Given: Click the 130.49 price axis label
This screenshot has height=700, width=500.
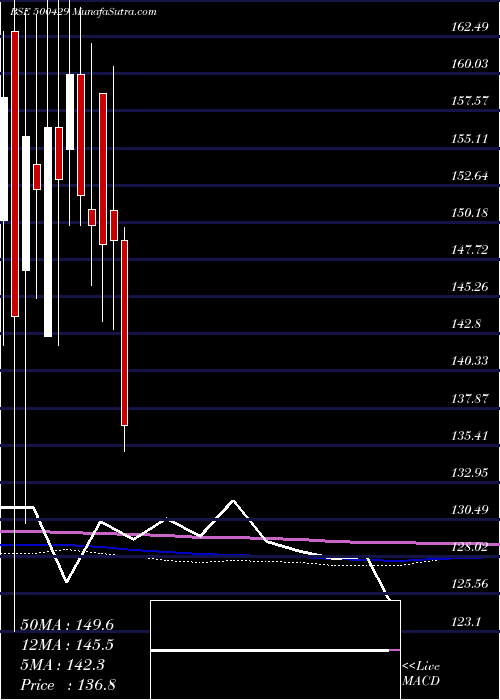Looking at the screenshot, I should tap(469, 509).
